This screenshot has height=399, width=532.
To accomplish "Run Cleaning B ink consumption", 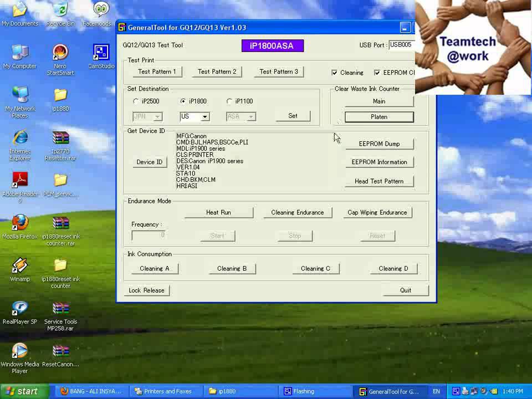I will tap(232, 268).
